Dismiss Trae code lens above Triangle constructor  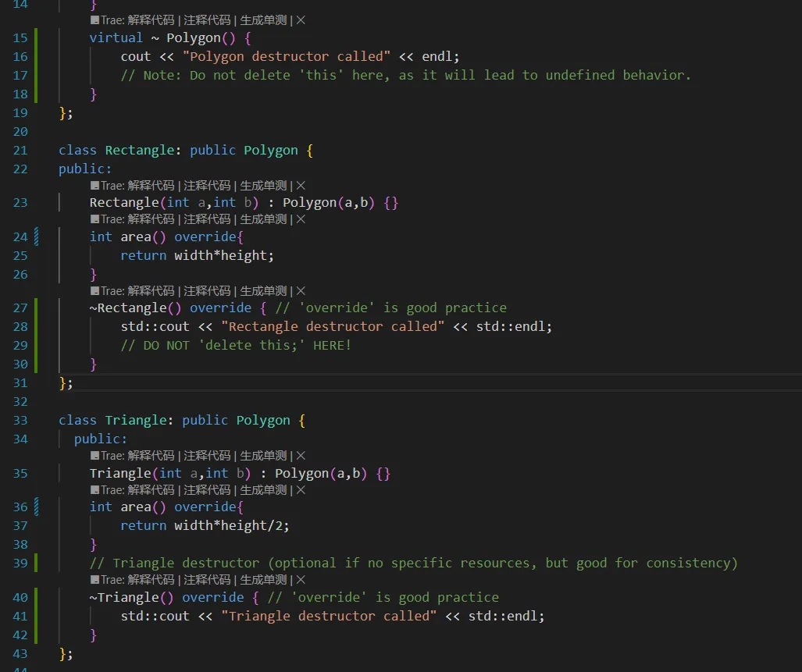(x=301, y=456)
